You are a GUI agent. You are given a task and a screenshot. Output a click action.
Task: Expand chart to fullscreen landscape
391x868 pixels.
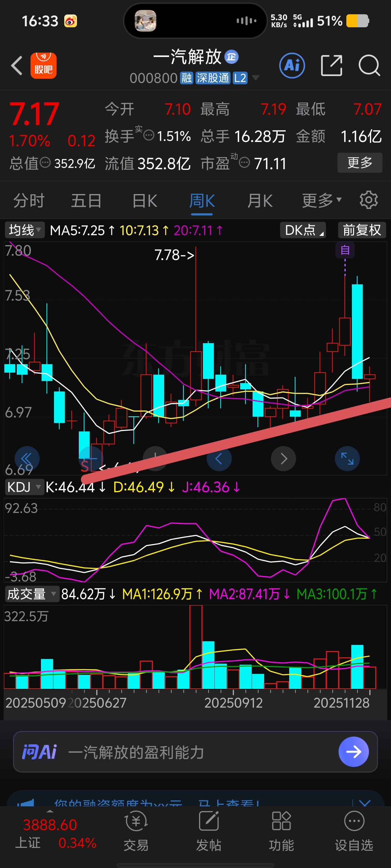[x=347, y=458]
